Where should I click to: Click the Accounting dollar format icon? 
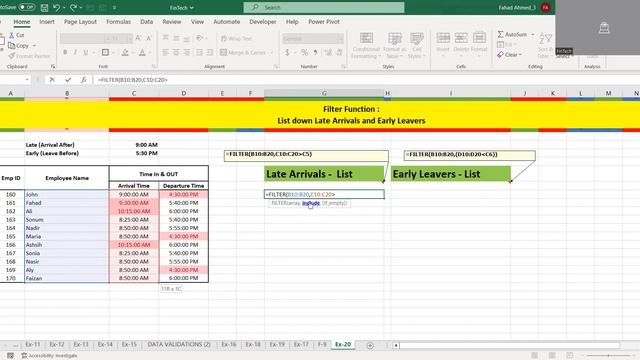(287, 52)
